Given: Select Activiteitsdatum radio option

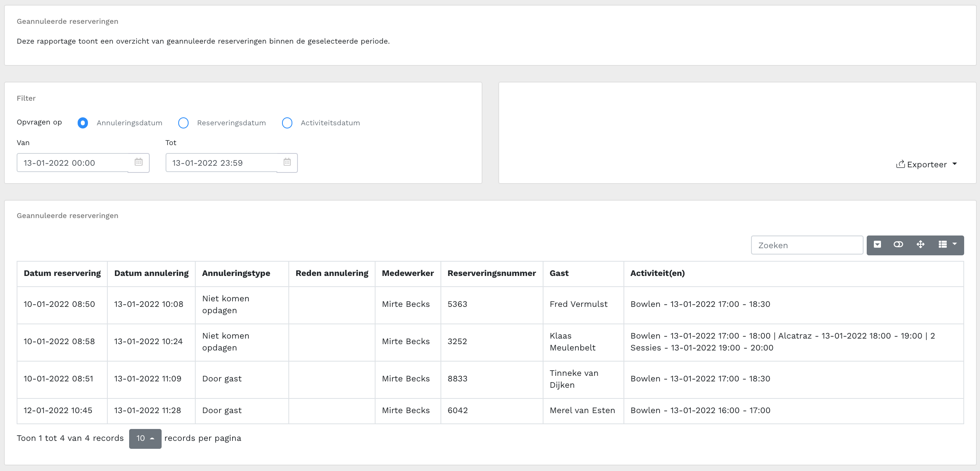Looking at the screenshot, I should tap(287, 123).
